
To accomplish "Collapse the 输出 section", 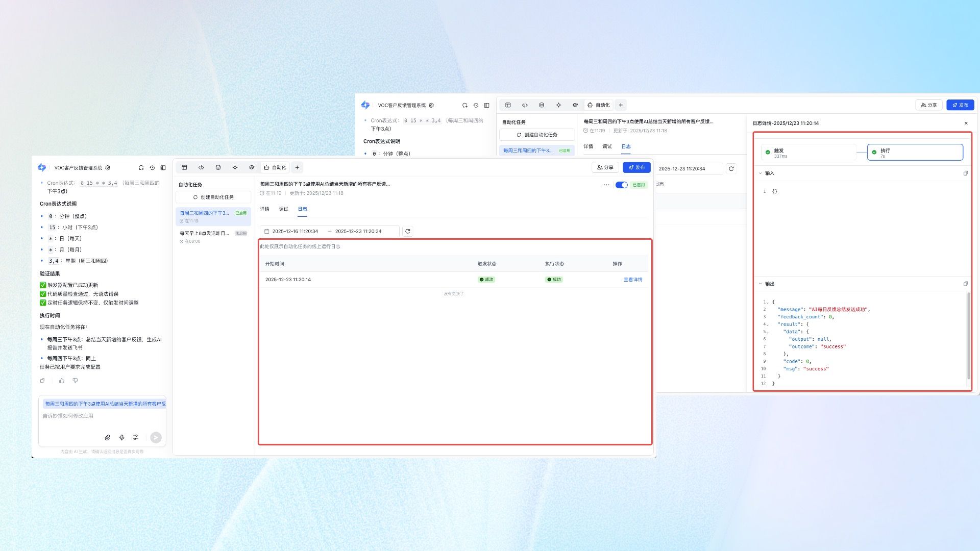I will click(x=760, y=284).
